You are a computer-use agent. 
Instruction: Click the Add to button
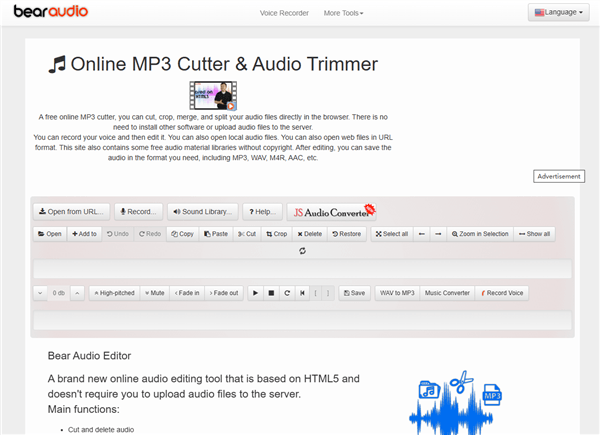point(85,234)
